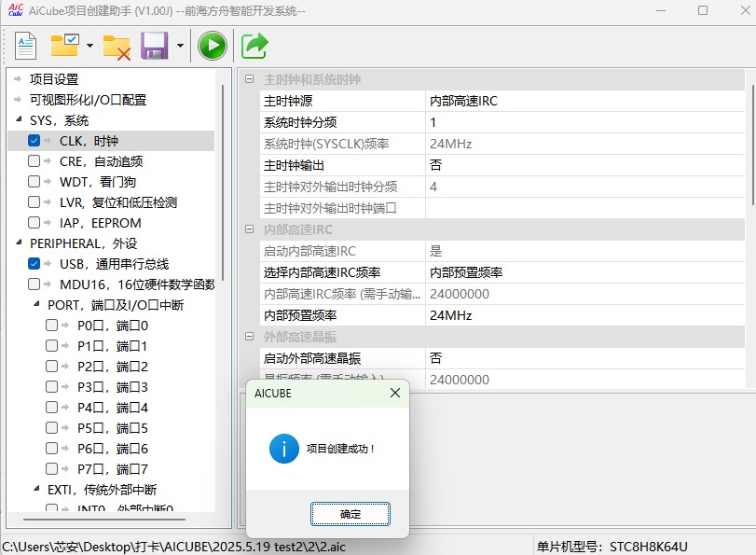This screenshot has width=756, height=555.
Task: Click the new project document icon
Action: click(x=25, y=46)
